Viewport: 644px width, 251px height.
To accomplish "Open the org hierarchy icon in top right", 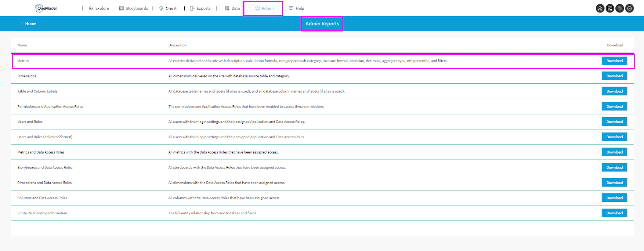I will pyautogui.click(x=600, y=8).
